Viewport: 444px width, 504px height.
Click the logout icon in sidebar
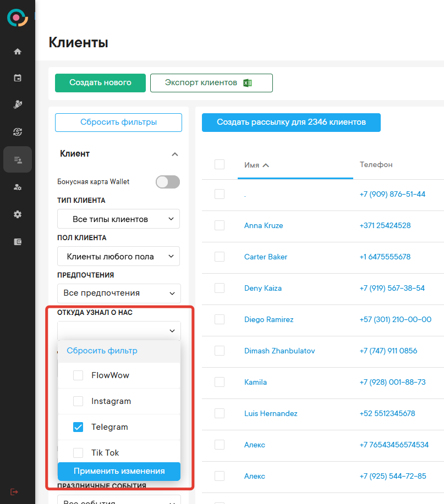[14, 492]
